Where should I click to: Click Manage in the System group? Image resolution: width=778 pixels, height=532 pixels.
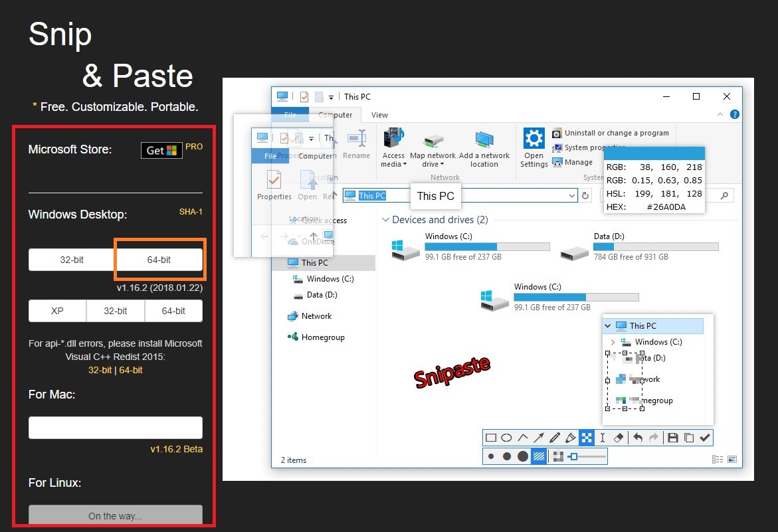tap(573, 162)
